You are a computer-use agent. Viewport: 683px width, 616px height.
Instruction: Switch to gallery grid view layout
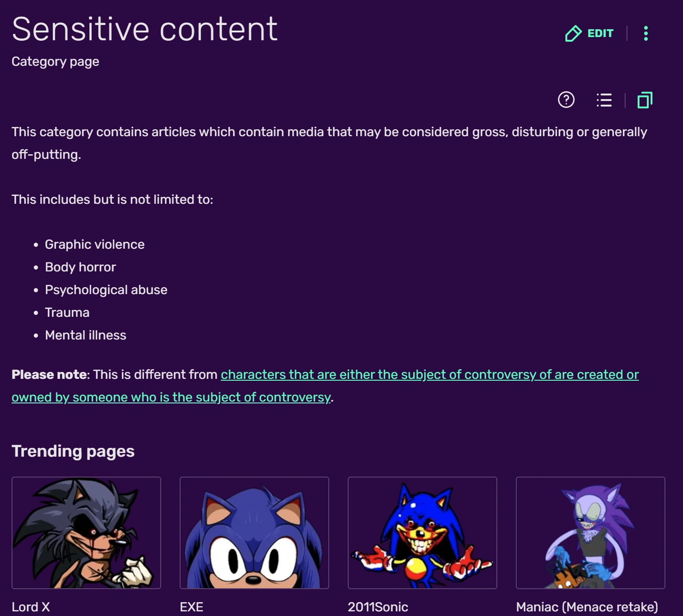645,100
